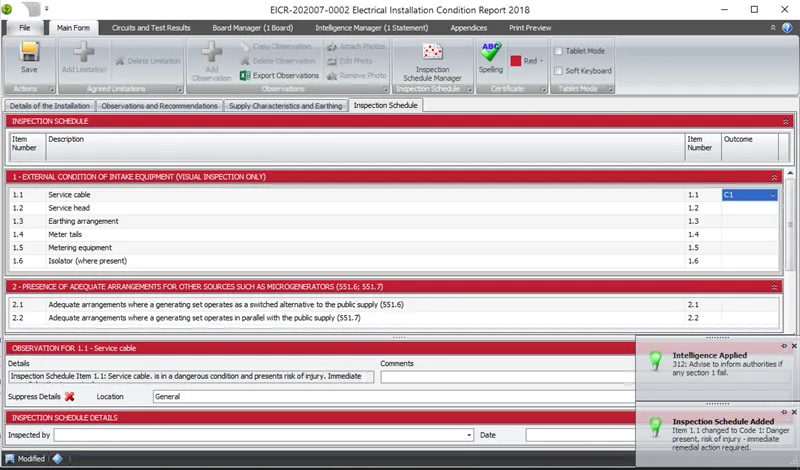Click the blue help question mark icon

coord(787,28)
